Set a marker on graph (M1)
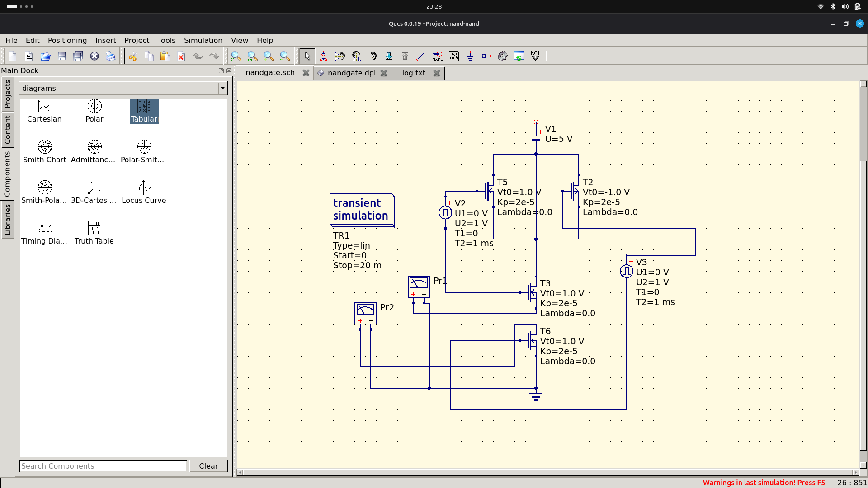868x488 pixels. (535, 56)
